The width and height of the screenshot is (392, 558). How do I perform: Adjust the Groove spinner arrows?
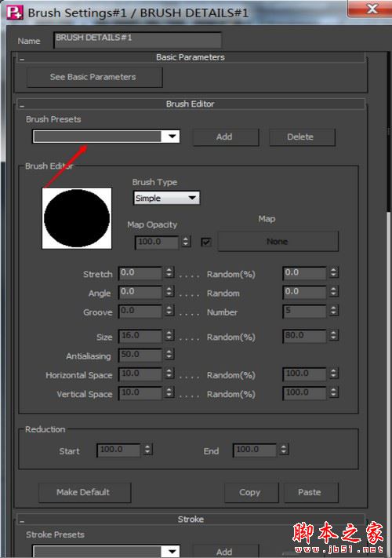(x=169, y=311)
